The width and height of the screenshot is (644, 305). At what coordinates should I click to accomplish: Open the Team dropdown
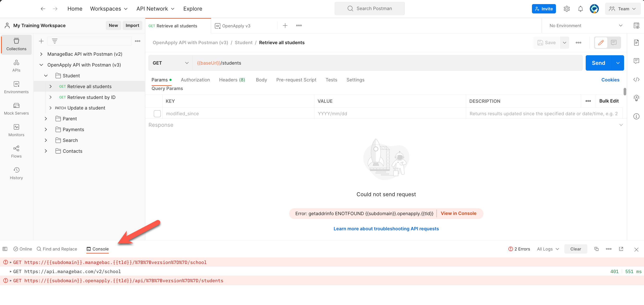pos(622,9)
